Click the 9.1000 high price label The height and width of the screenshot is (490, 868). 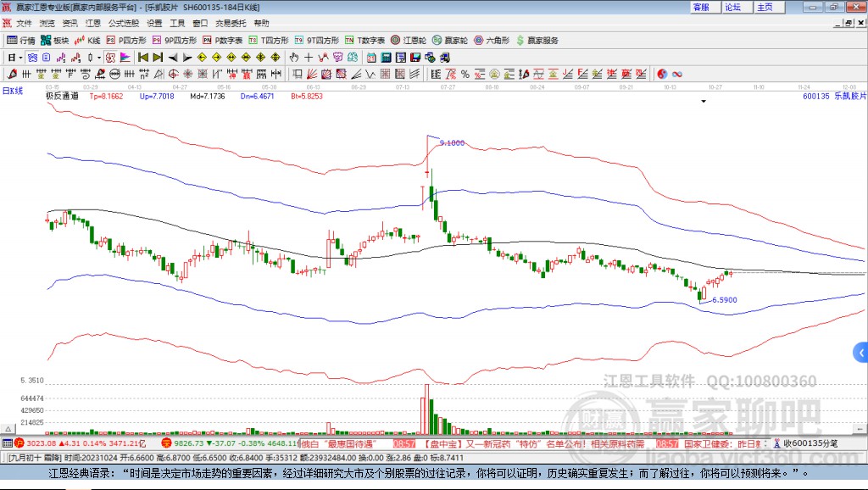(452, 143)
